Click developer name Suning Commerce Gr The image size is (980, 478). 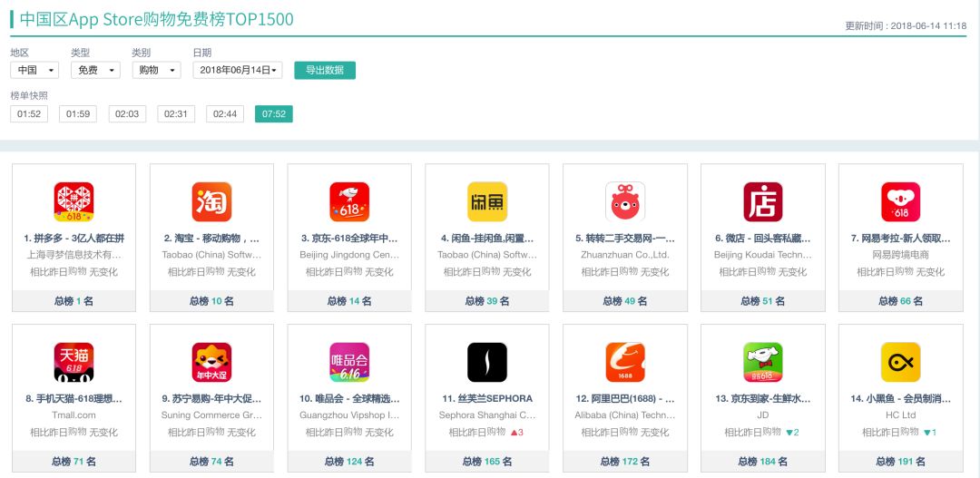tap(211, 415)
